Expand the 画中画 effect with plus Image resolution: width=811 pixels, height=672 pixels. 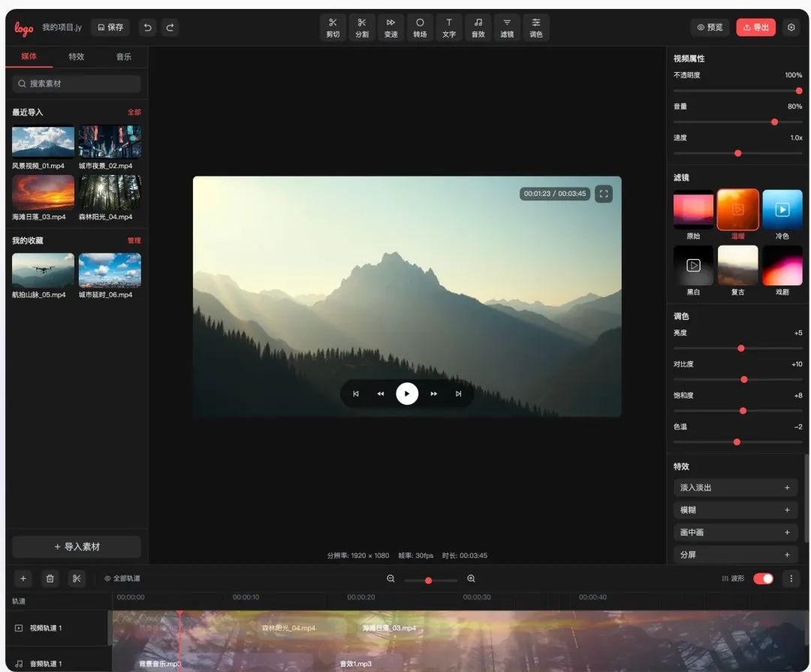pos(787,532)
